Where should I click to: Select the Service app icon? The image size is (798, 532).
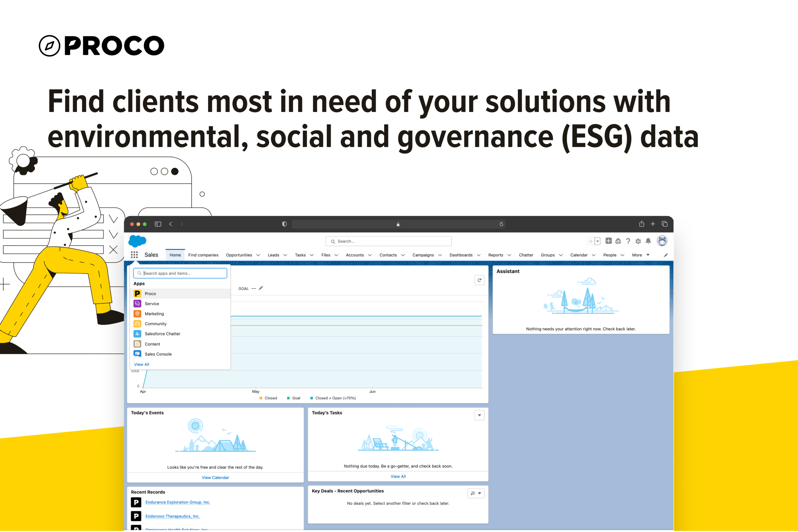[137, 304]
